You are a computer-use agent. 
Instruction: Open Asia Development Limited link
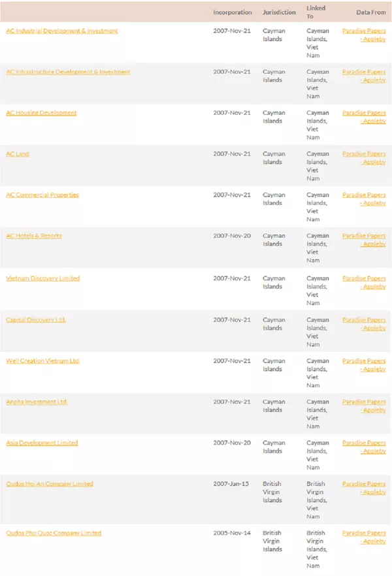[x=42, y=443]
